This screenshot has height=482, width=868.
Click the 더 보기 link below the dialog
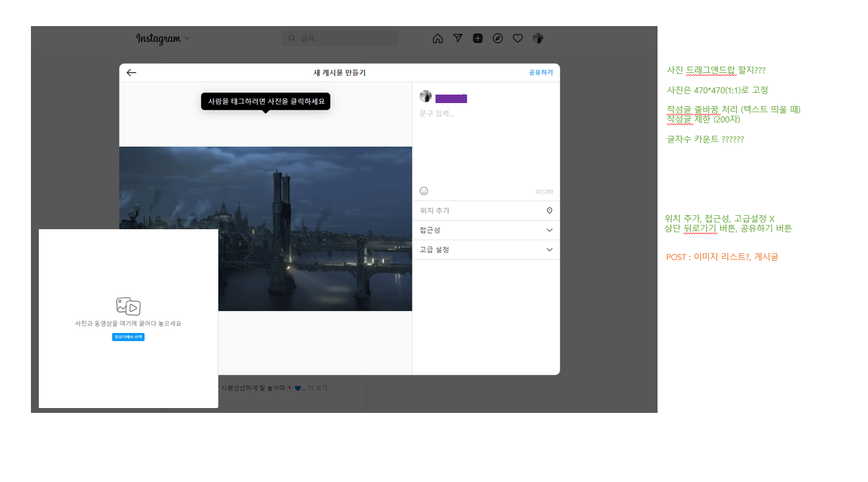[317, 387]
